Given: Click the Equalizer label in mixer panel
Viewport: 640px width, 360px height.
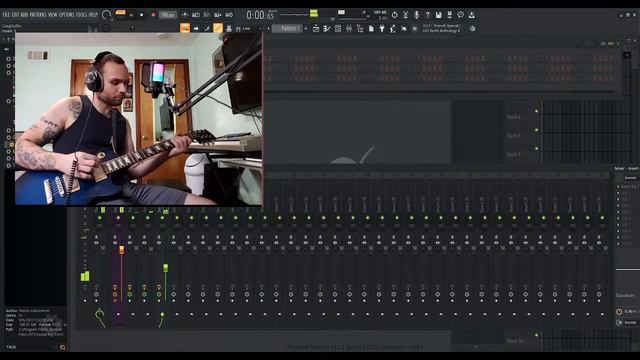Looking at the screenshot, I should click(625, 296).
